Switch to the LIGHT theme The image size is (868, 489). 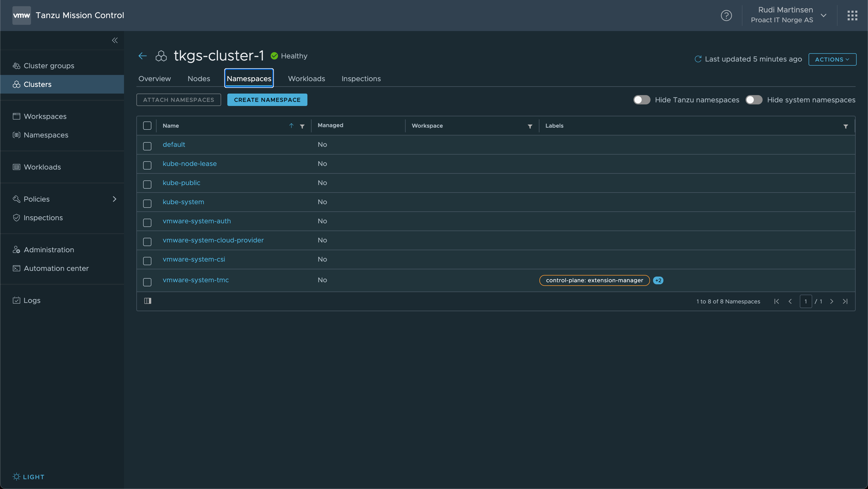[29, 477]
